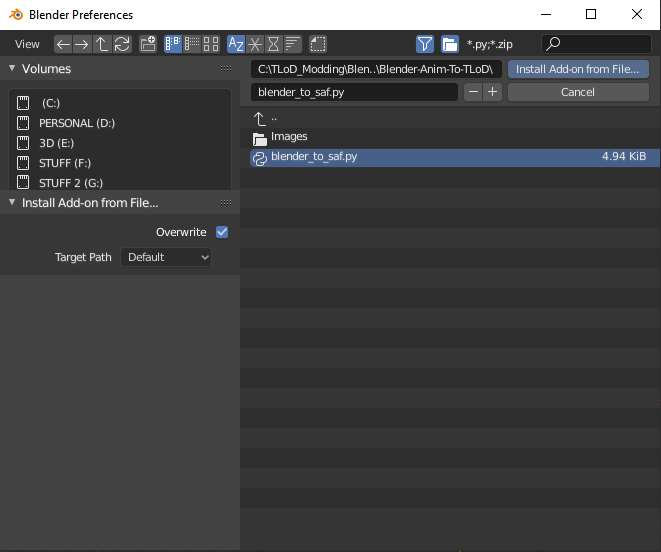Select the (C:) volume
The image size is (661, 552).
click(x=120, y=103)
